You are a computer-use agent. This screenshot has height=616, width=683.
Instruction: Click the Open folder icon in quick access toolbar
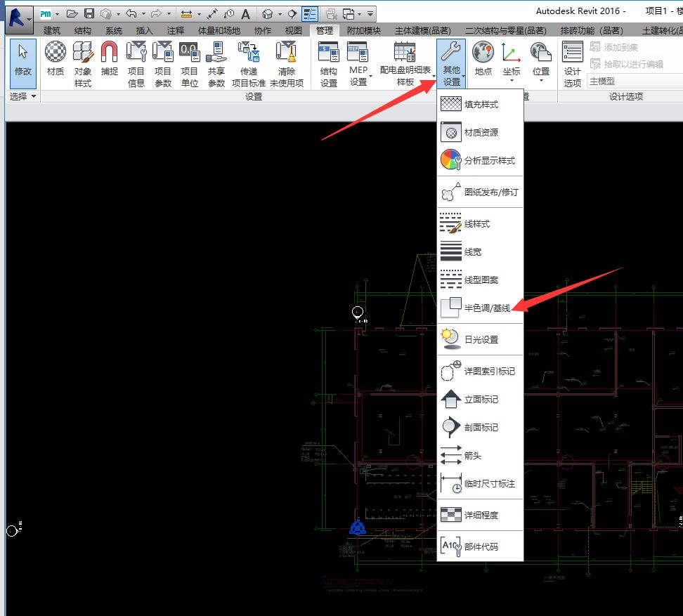click(72, 14)
